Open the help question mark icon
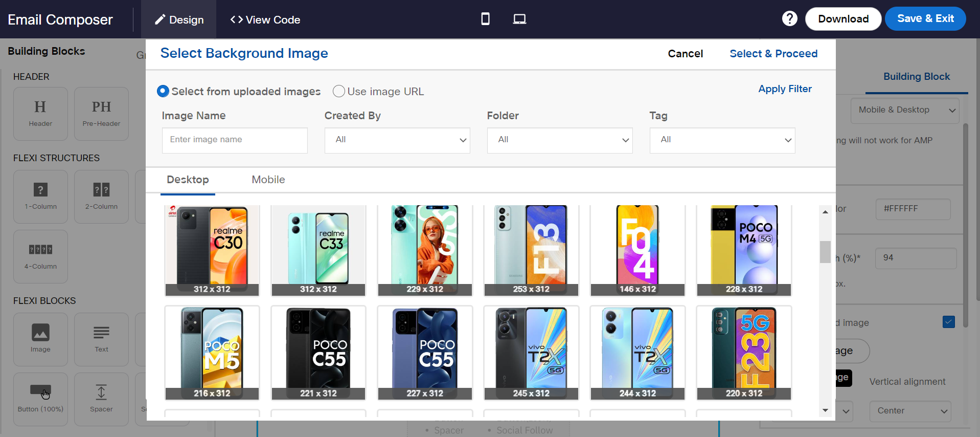 tap(789, 19)
